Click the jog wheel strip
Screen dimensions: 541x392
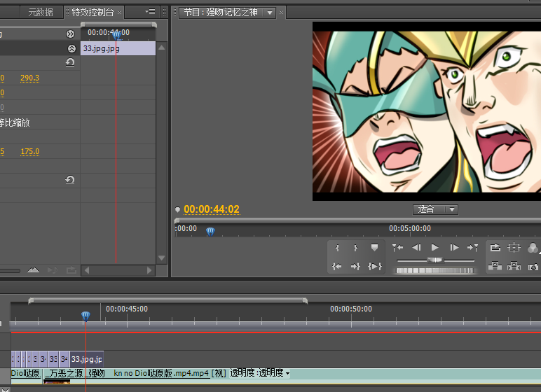(x=434, y=271)
